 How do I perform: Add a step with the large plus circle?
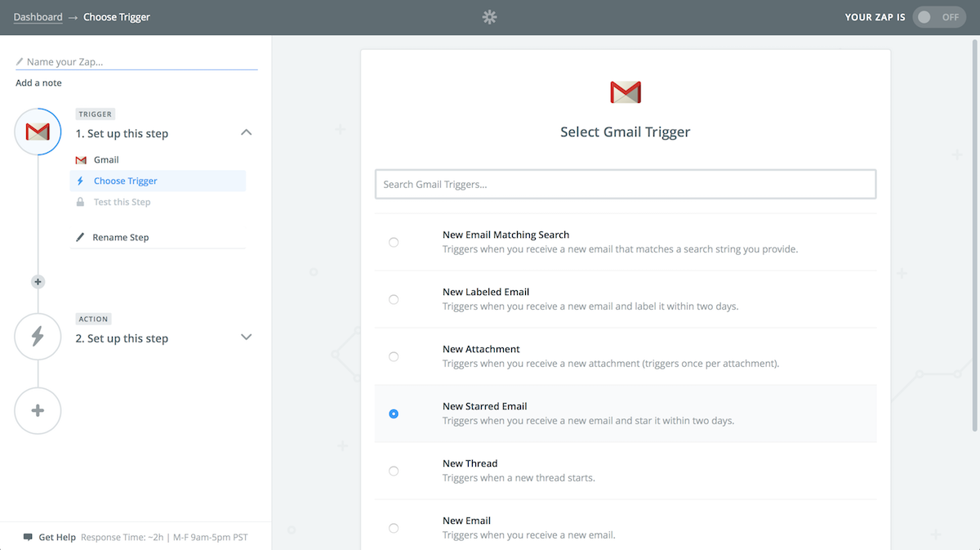tap(38, 411)
